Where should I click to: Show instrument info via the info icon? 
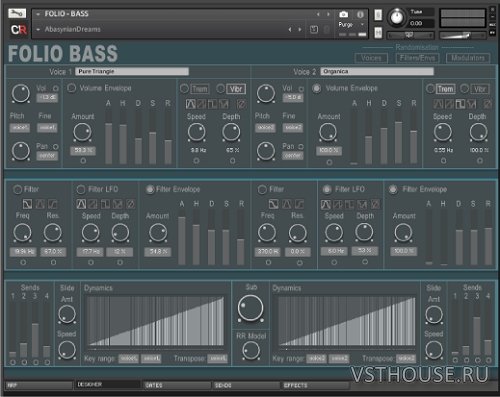tap(360, 14)
